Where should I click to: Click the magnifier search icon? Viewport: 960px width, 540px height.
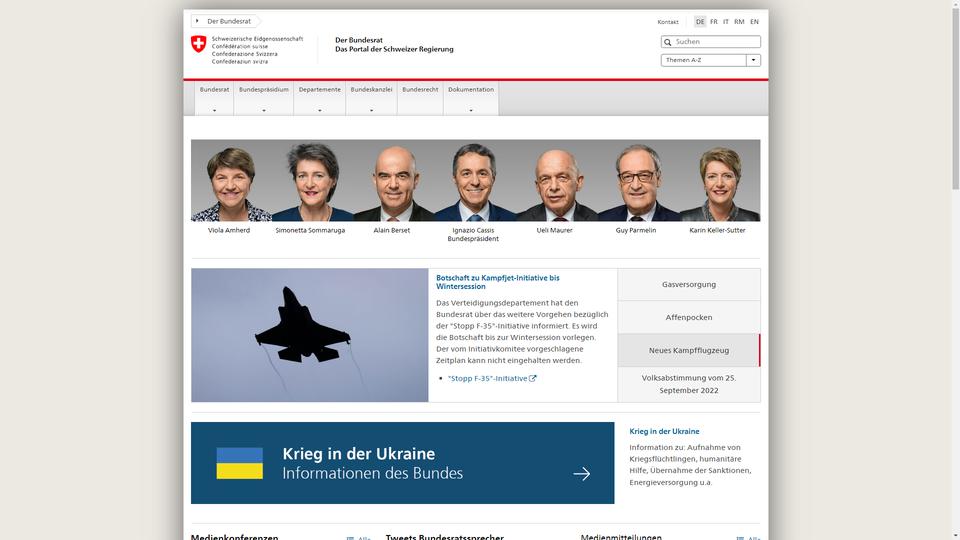(668, 42)
